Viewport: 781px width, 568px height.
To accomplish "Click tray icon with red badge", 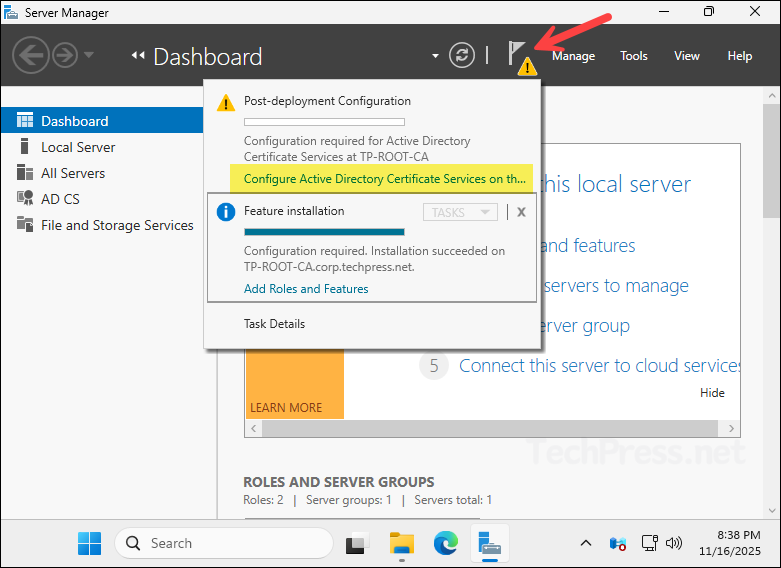I will coord(618,544).
